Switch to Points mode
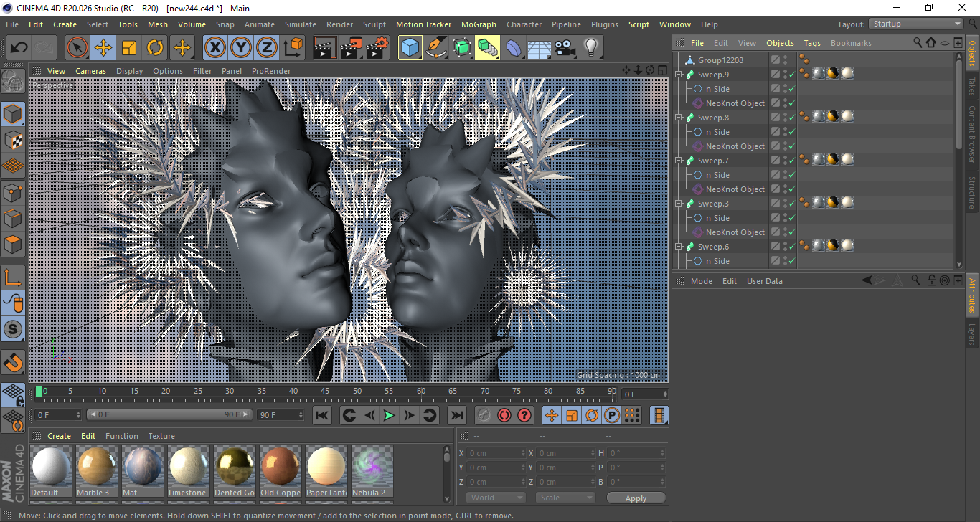980x522 pixels. pyautogui.click(x=14, y=192)
